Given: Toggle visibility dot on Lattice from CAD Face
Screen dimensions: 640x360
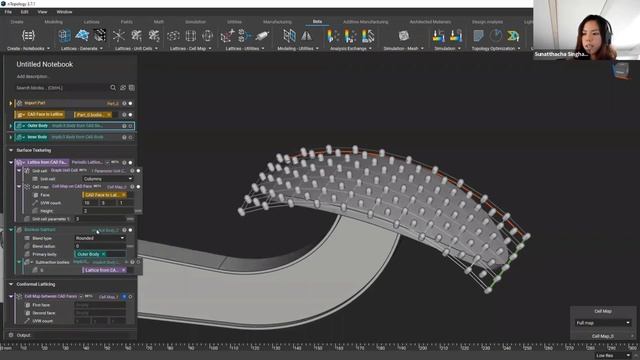Looking at the screenshot, I should (x=131, y=162).
